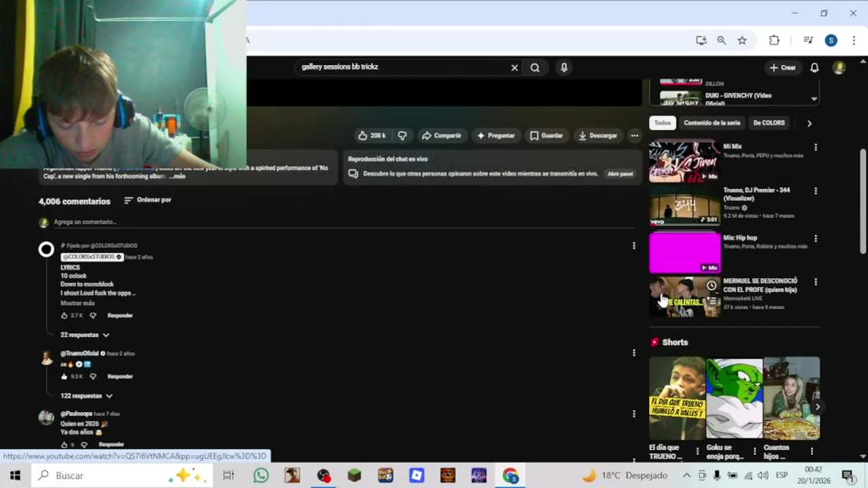Click the page vertical scrollbar
This screenshot has height=488, width=868.
point(863,202)
